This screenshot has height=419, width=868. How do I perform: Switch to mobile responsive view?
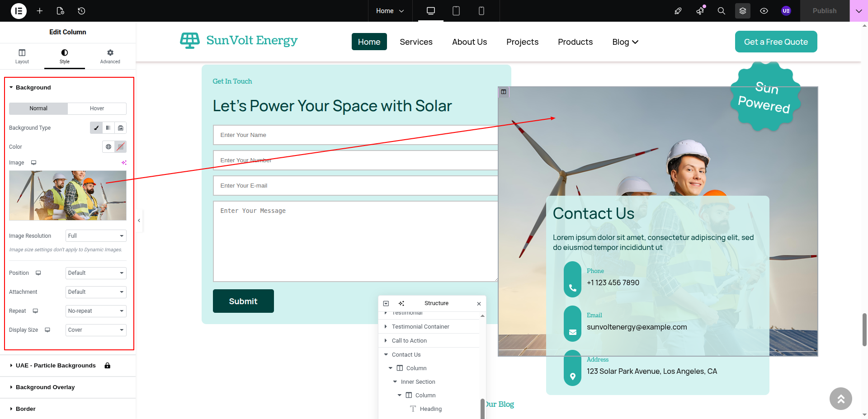click(481, 11)
